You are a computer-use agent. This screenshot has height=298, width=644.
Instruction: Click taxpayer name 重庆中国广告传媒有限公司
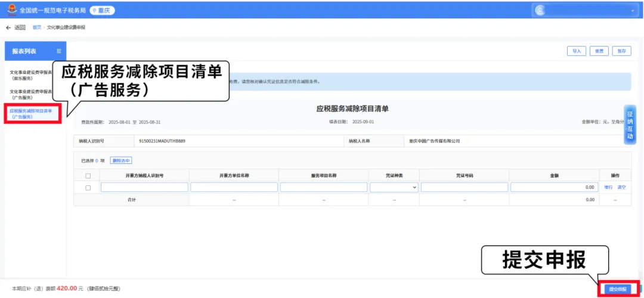point(435,141)
